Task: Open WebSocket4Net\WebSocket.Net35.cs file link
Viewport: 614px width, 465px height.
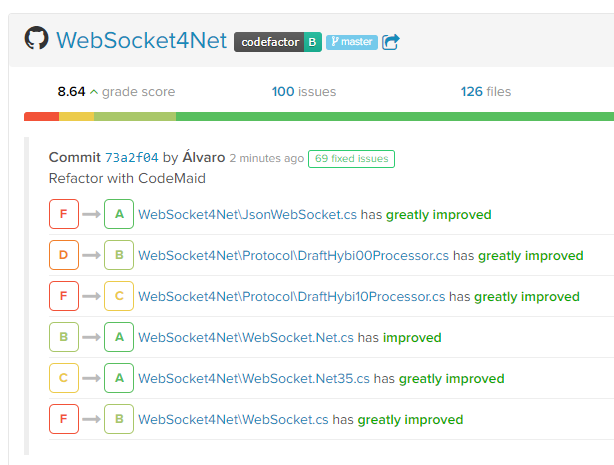Action: pyautogui.click(x=254, y=379)
